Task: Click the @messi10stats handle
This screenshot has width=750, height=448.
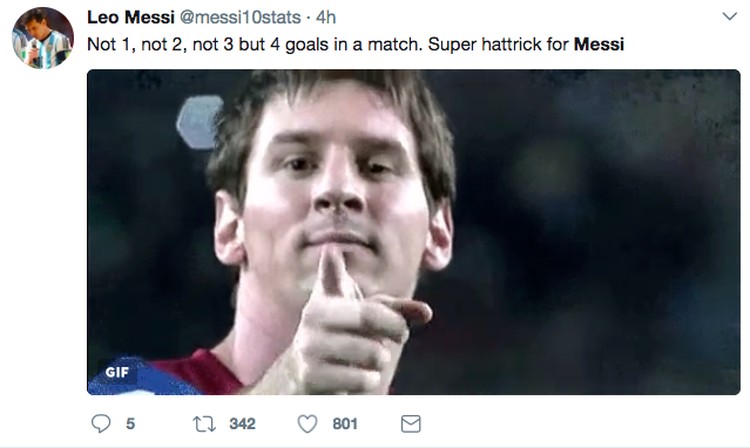Action: [x=229, y=18]
